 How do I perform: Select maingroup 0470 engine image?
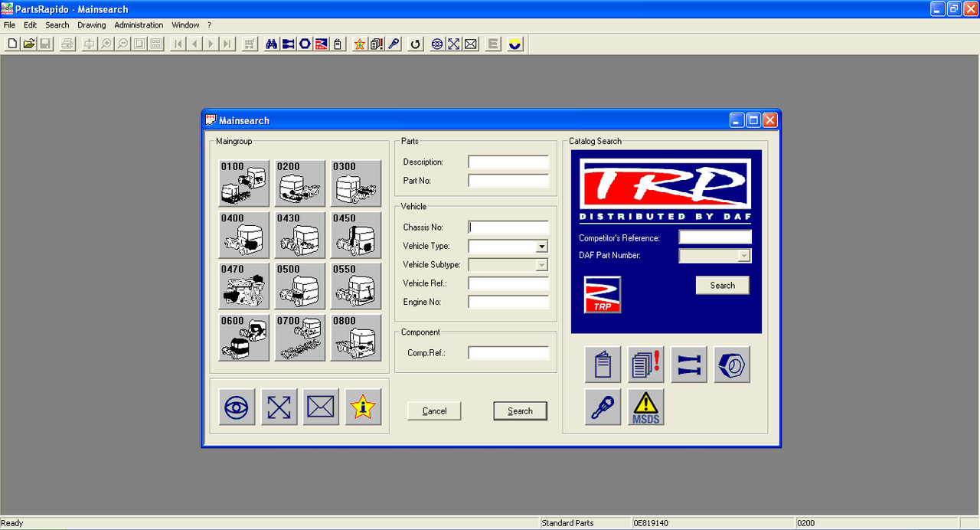[x=244, y=286]
